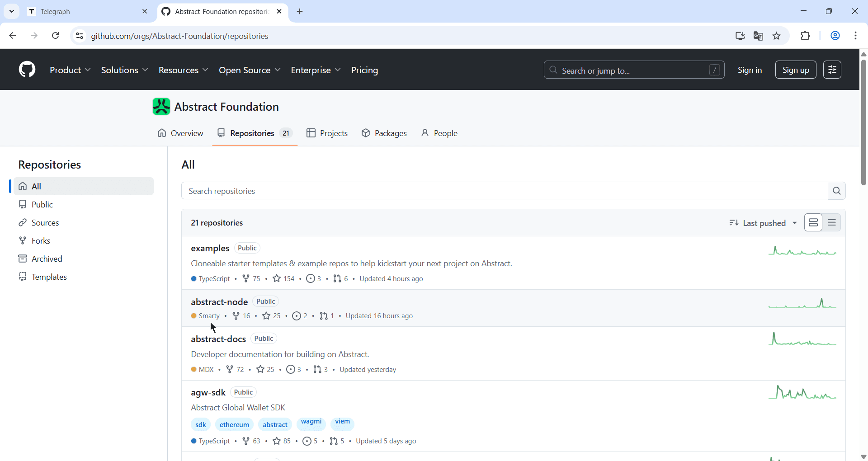This screenshot has height=461, width=868.
Task: Focus the Search or jump to box
Action: [634, 70]
